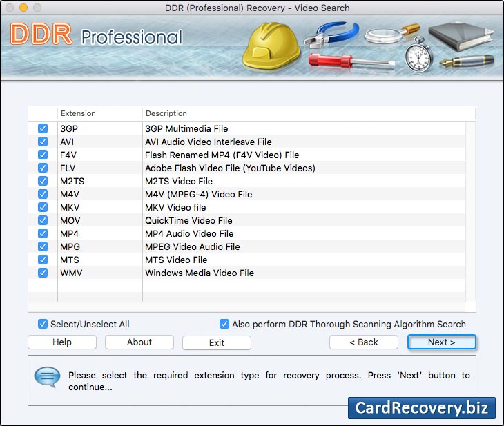This screenshot has height=426, width=504.
Task: Toggle the MP4 extension checkbox
Action: 42,233
